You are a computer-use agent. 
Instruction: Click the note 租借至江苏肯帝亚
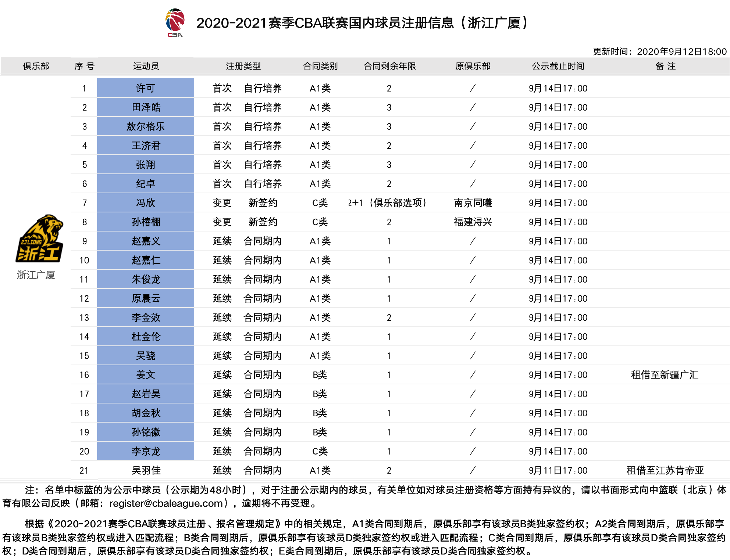[x=665, y=470]
